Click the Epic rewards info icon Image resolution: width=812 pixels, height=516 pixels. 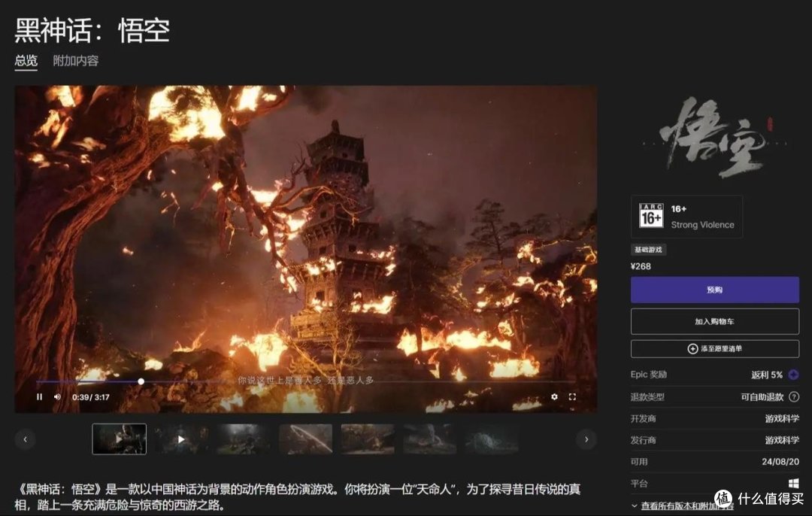pos(793,374)
